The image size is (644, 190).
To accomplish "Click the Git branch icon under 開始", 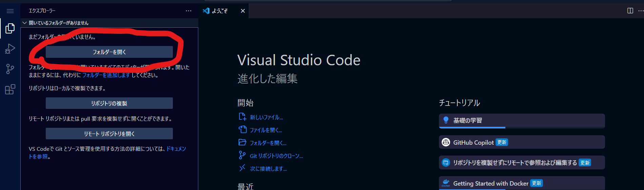I will [x=242, y=155].
